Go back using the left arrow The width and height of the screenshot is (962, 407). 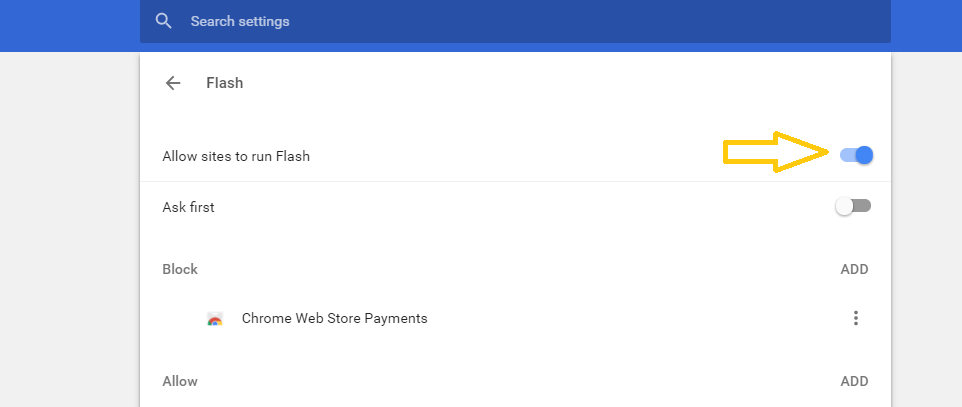point(173,83)
